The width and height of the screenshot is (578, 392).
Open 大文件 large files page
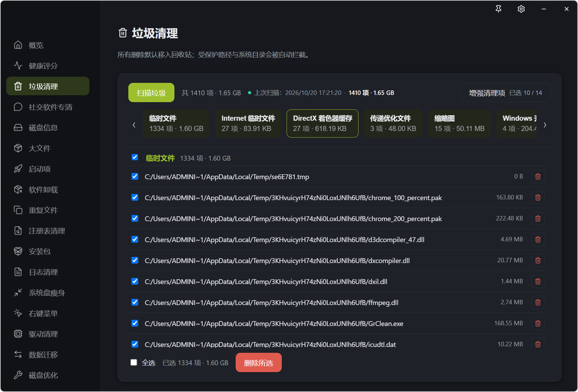pyautogui.click(x=48, y=148)
